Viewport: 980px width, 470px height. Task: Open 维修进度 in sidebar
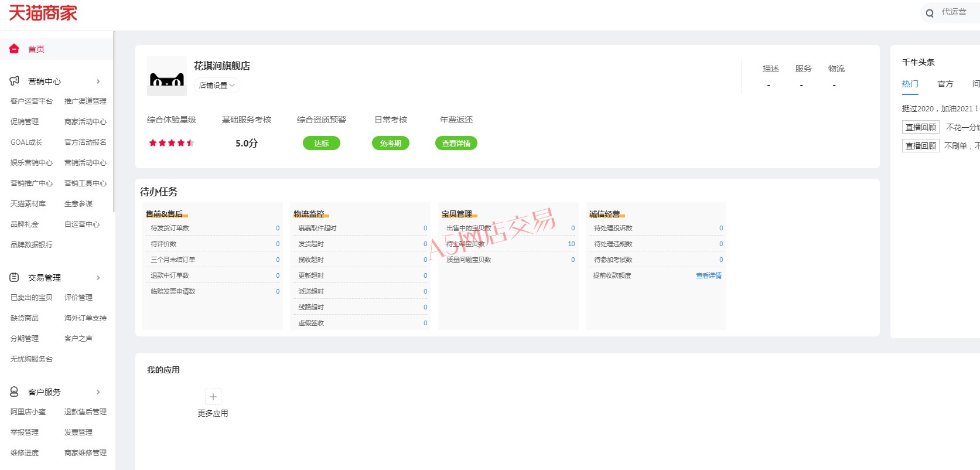[25, 453]
